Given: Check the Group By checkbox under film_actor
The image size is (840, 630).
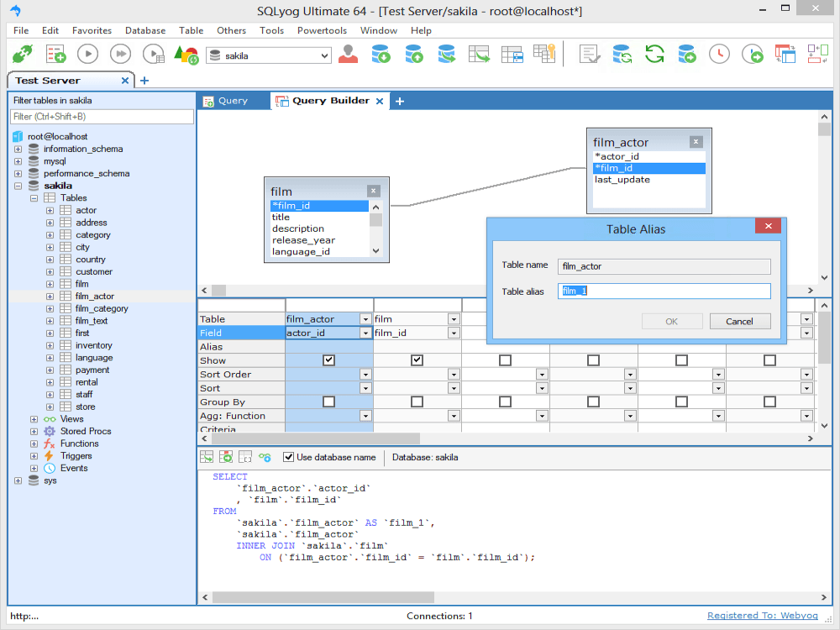Looking at the screenshot, I should [x=328, y=402].
